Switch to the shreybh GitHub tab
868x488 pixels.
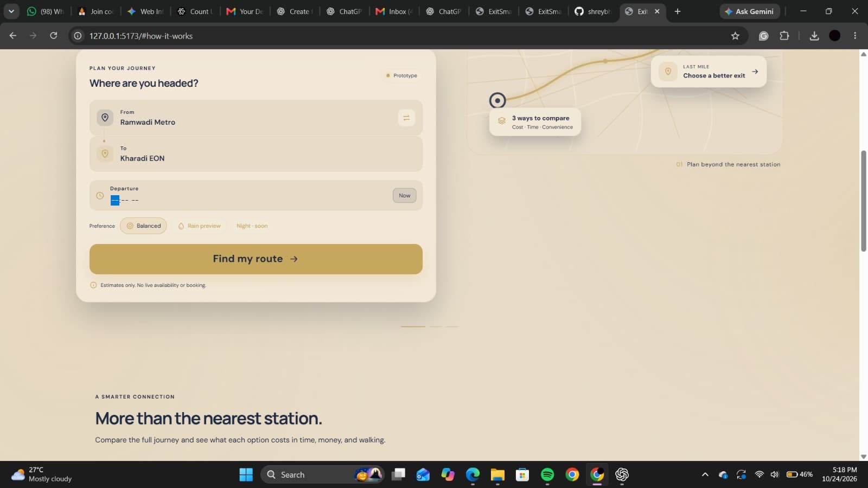click(593, 11)
